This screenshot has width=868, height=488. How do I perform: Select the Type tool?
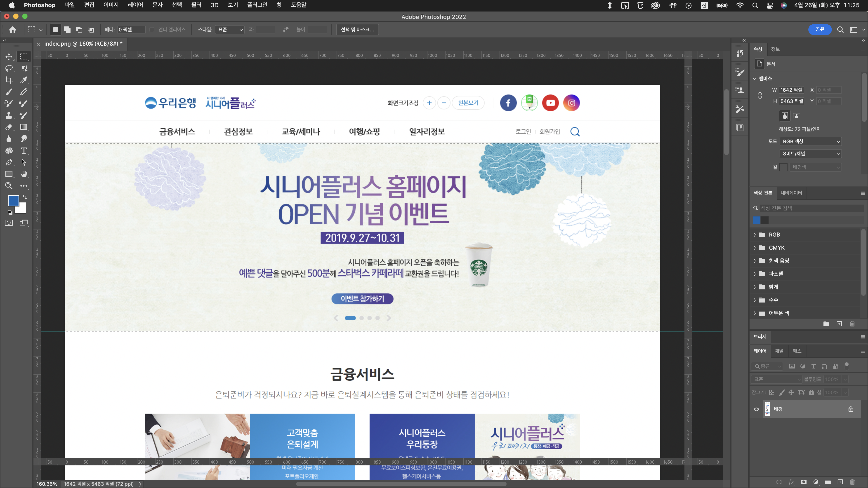tap(24, 150)
